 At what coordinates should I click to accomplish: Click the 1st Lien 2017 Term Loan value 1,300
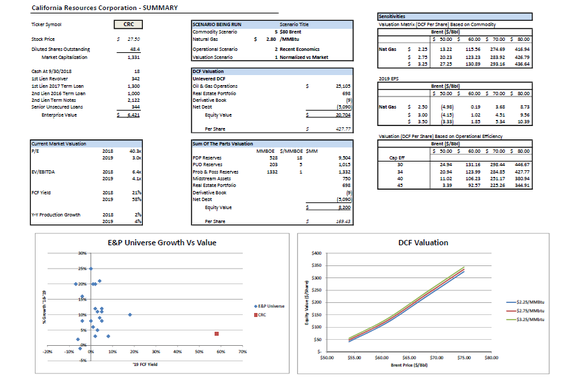[133, 86]
